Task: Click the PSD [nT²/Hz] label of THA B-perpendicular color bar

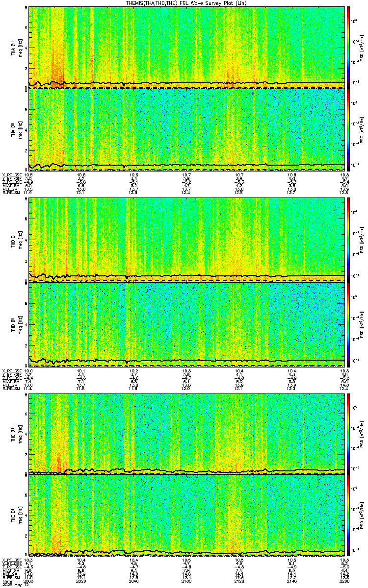Action: (361, 48)
